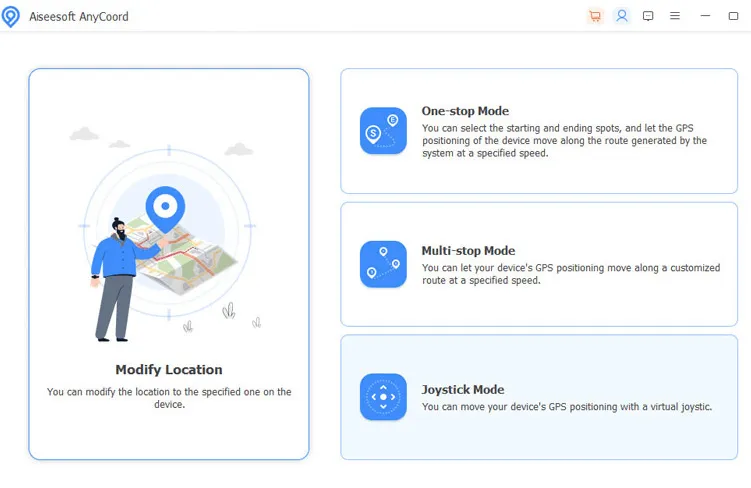
Task: Click the Multi-stop Mode customized route description
Action: click(x=570, y=274)
